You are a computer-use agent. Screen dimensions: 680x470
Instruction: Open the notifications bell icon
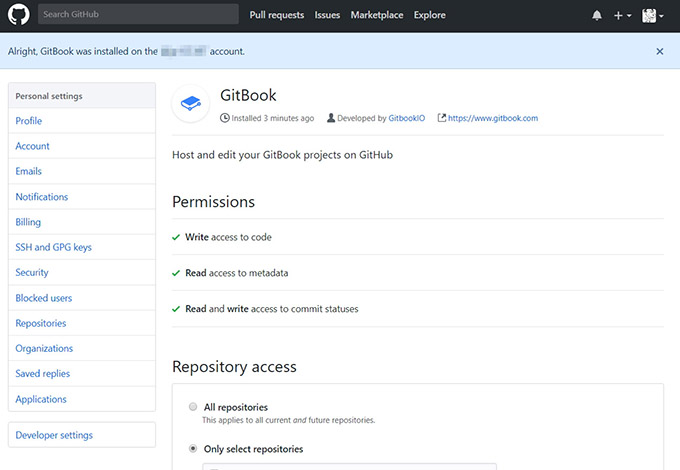click(x=597, y=15)
